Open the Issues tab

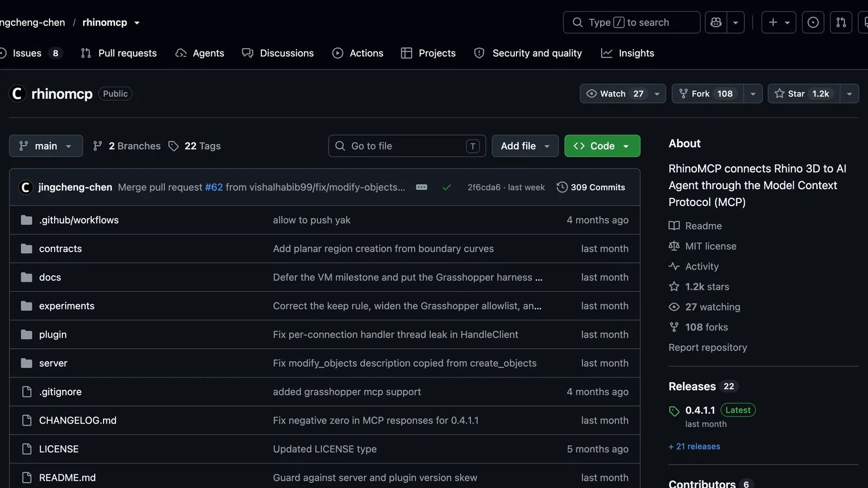point(31,53)
